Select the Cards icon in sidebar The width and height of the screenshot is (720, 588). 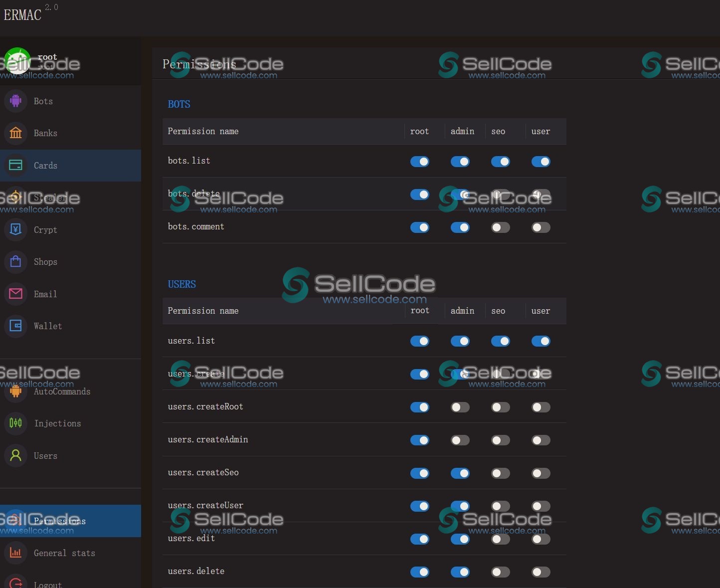point(15,165)
